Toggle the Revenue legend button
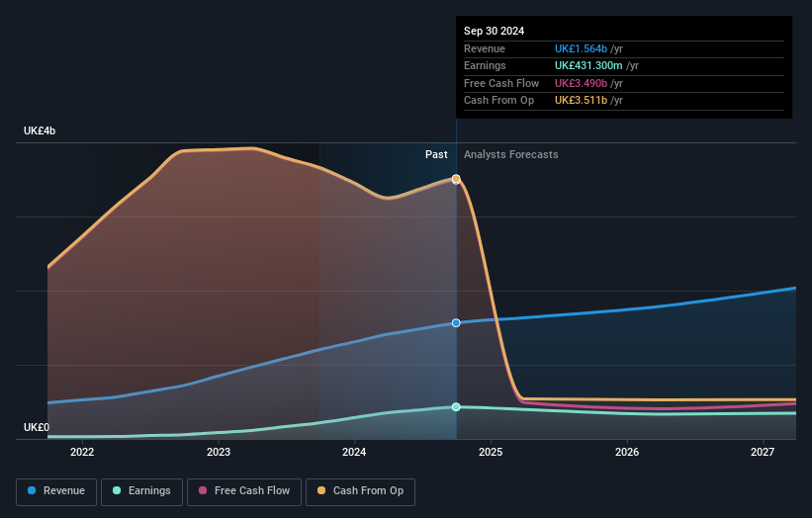The height and width of the screenshot is (518, 812). click(x=56, y=491)
